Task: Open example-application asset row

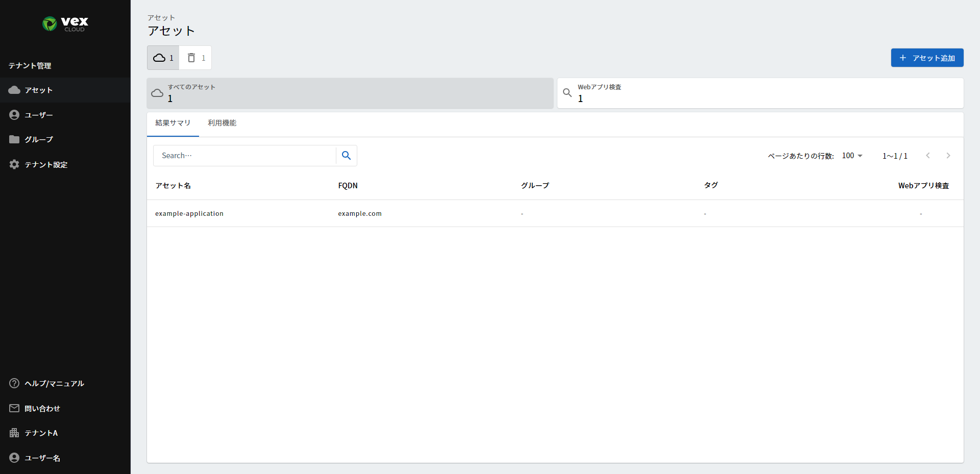Action: (x=555, y=213)
